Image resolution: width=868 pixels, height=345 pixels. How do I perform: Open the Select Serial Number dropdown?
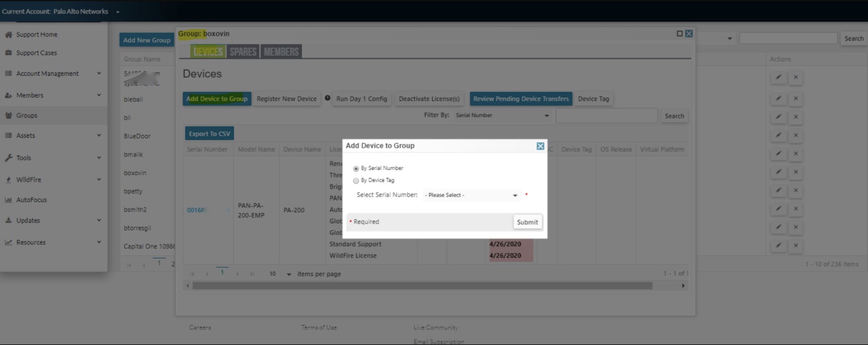(x=471, y=195)
